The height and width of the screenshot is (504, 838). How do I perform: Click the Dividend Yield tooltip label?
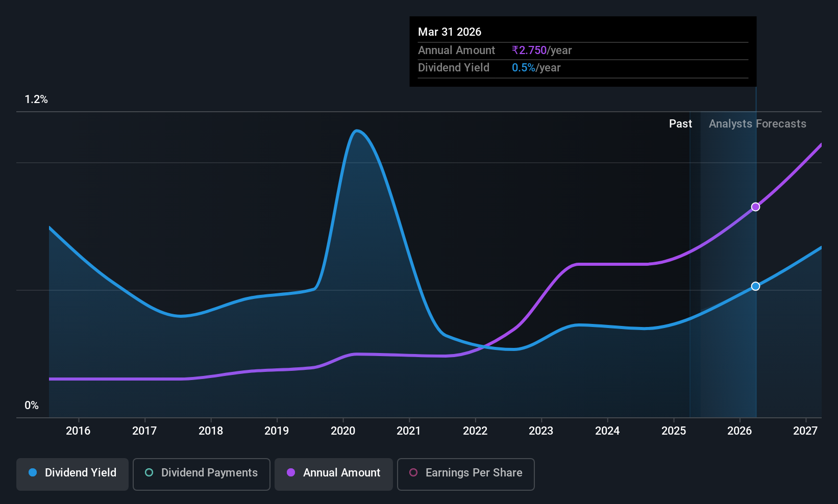click(454, 68)
